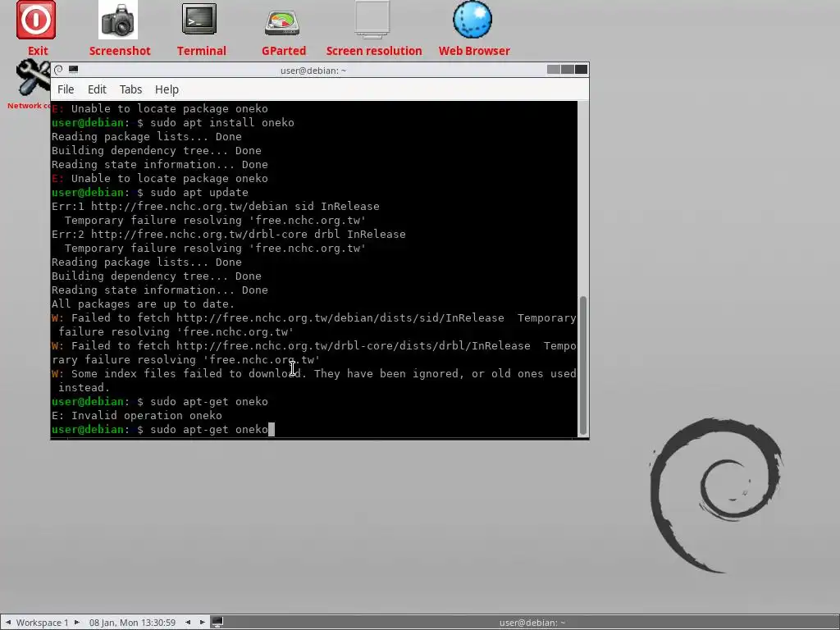Click the user@debian: ~ taskbar entry
840x630 pixels.
[532, 623]
